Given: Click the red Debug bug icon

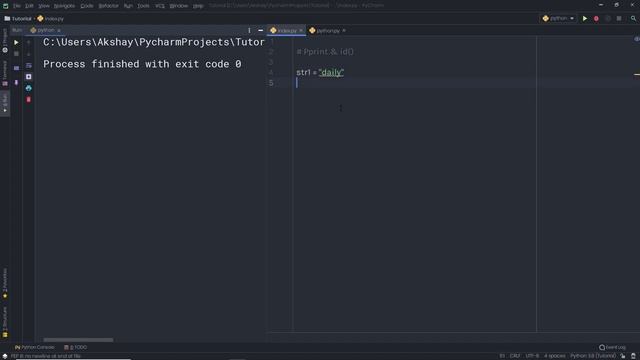Looking at the screenshot, I should [x=596, y=18].
